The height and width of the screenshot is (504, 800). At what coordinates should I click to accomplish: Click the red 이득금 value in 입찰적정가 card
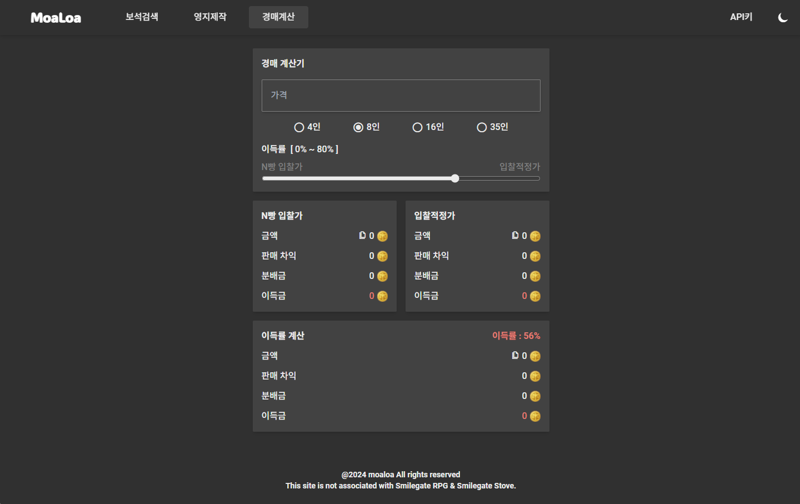point(524,296)
